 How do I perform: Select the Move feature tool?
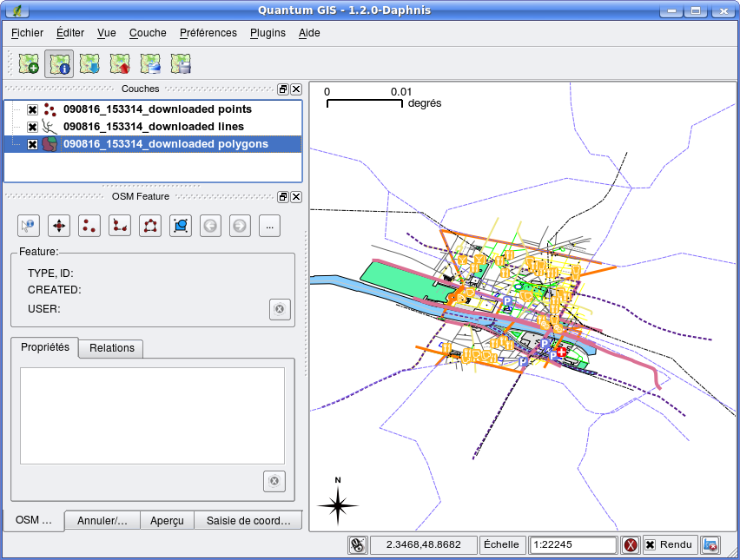[x=59, y=226]
